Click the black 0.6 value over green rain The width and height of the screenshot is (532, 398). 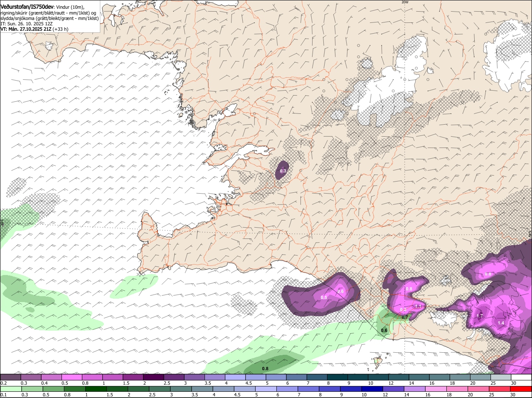[384, 330]
